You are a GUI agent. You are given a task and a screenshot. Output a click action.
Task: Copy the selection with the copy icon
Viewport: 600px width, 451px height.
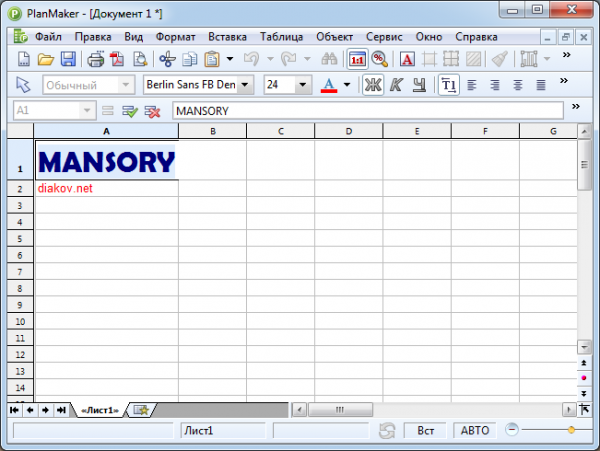point(189,59)
